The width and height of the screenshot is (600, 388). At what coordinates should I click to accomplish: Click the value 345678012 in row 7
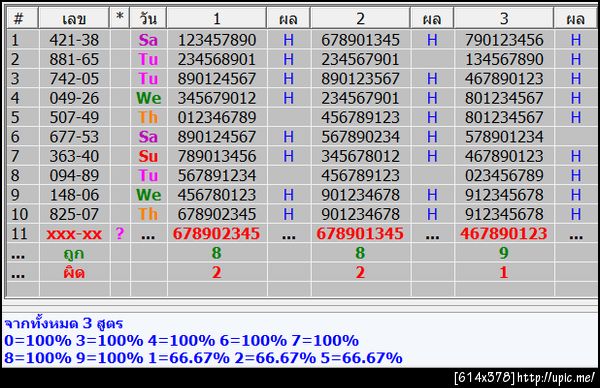(360, 156)
